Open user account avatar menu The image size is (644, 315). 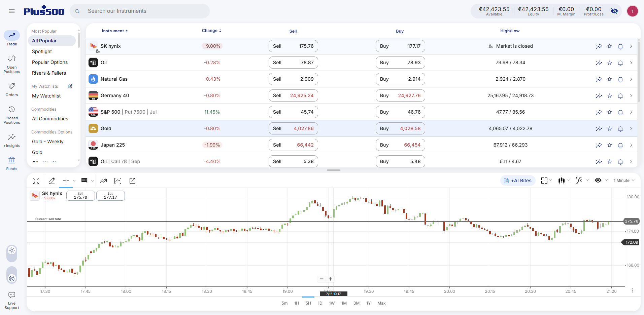633,11
